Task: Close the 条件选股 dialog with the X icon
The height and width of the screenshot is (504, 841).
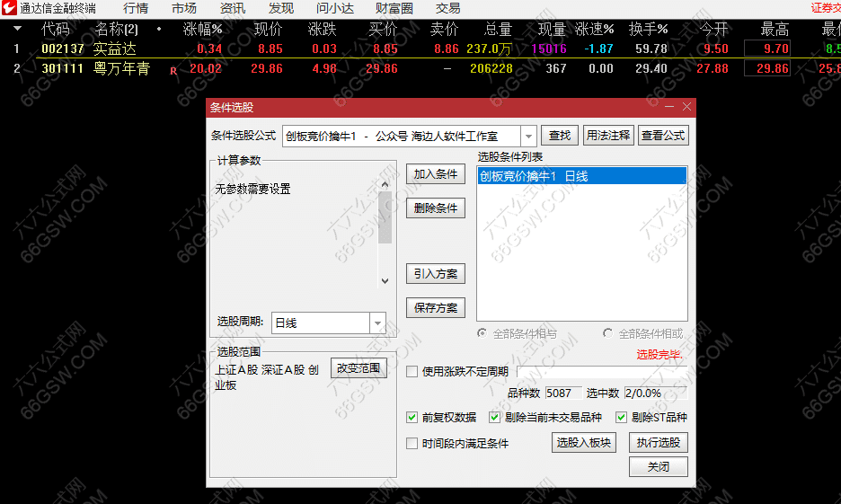Action: click(686, 107)
